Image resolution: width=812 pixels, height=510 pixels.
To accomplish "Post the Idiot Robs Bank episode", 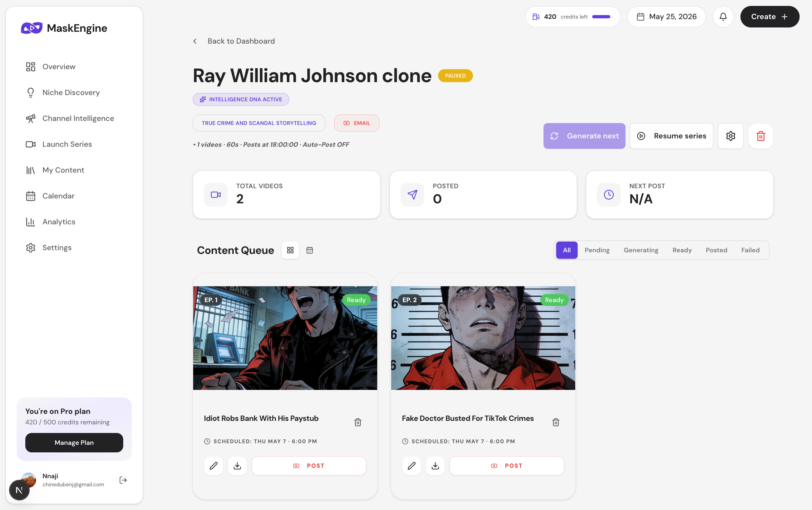I will tap(309, 466).
